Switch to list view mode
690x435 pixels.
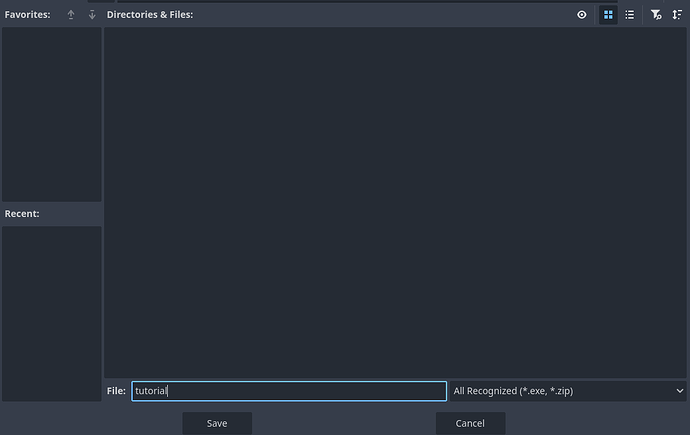(x=630, y=15)
